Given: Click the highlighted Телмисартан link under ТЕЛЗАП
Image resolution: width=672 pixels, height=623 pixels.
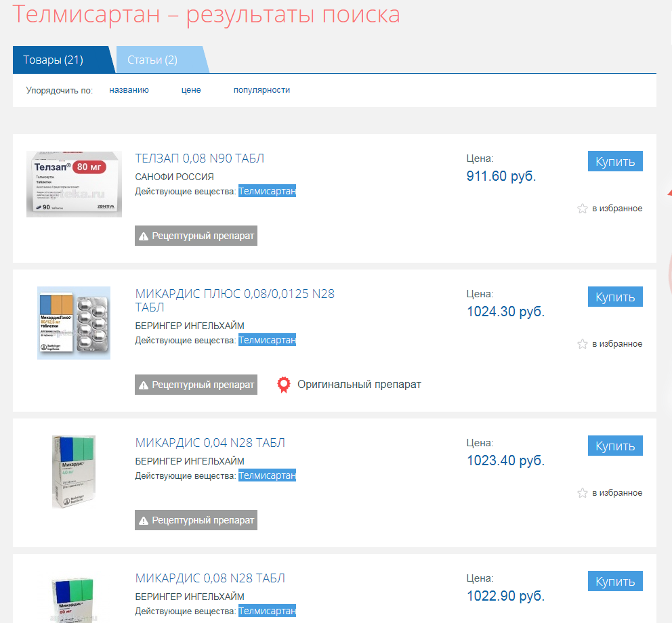Looking at the screenshot, I should pos(266,191).
